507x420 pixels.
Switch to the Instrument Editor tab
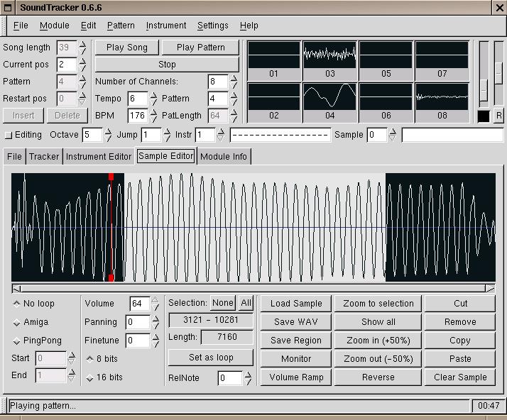point(99,156)
